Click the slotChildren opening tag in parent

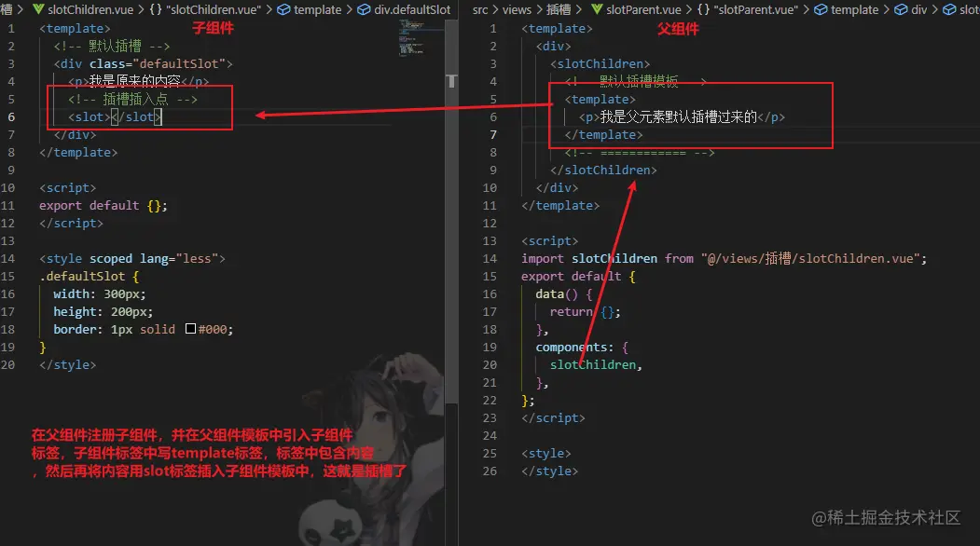point(600,63)
